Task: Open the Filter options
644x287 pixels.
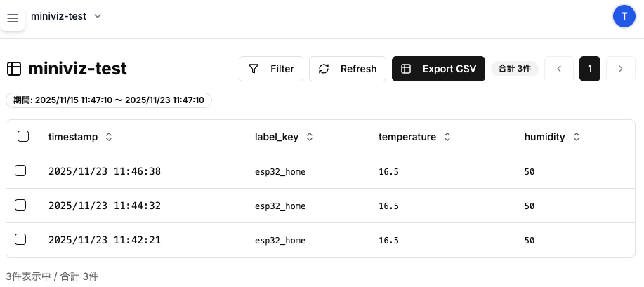Action: tap(271, 69)
